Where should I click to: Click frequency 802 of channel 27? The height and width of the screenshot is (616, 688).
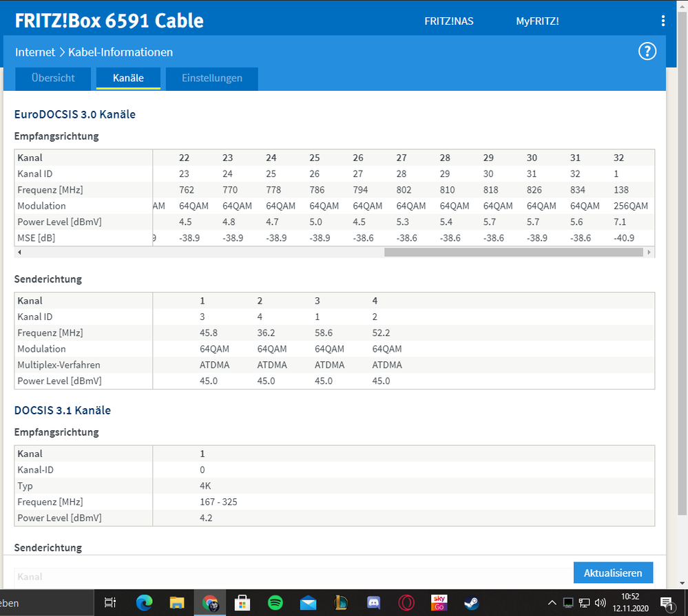[x=404, y=190]
